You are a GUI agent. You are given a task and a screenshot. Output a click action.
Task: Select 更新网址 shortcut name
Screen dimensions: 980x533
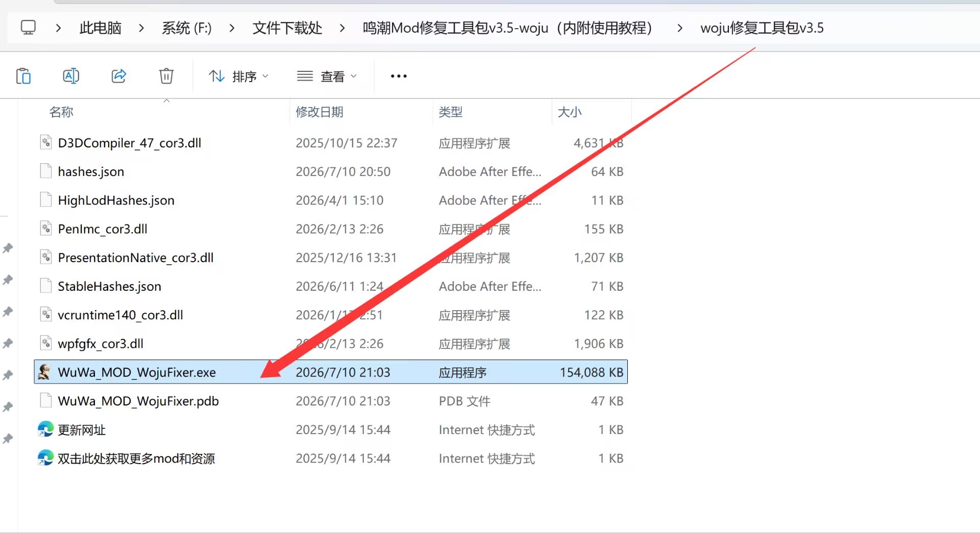(82, 430)
